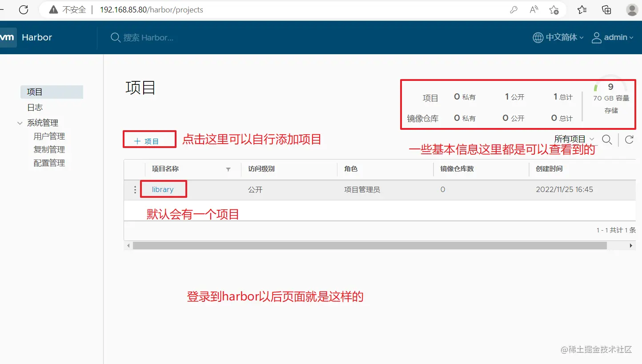Viewport: 642px width, 364px height.
Task: Click the Harbor title text
Action: tap(37, 37)
